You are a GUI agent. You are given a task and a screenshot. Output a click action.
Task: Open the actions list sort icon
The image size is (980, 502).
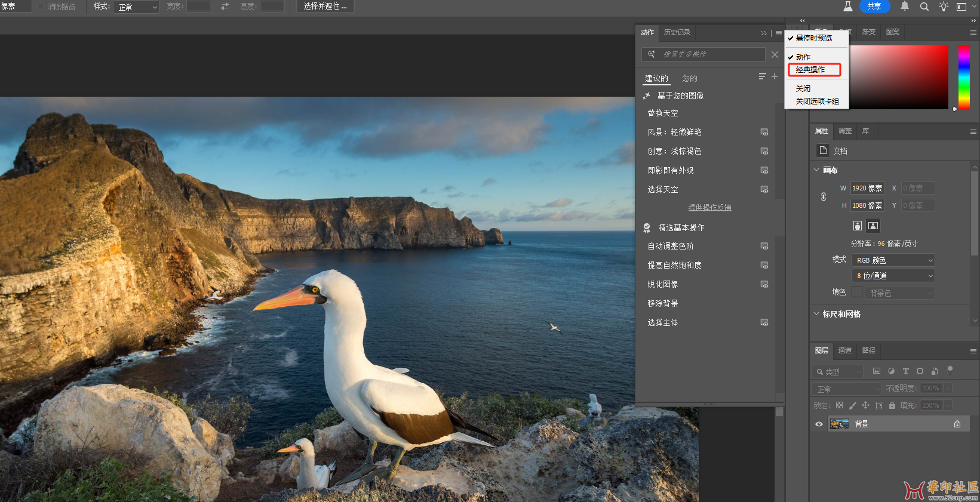pyautogui.click(x=762, y=76)
